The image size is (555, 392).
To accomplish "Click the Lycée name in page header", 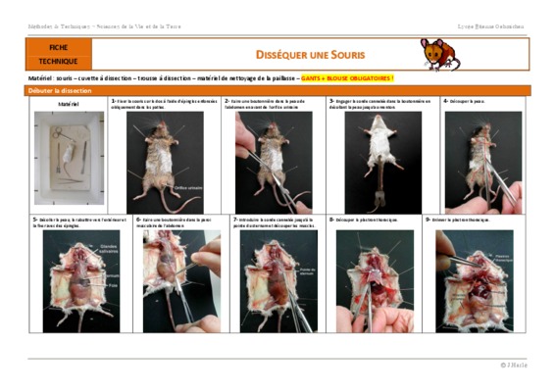I will click(x=490, y=26).
